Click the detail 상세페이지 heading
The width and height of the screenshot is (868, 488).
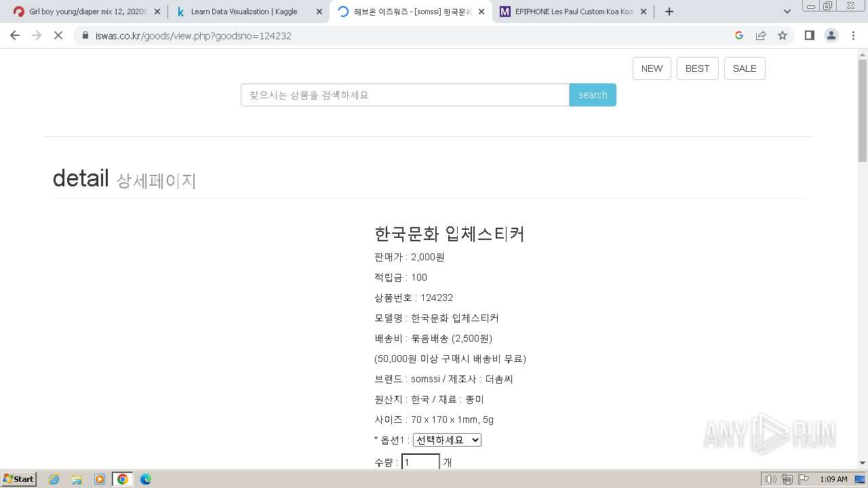124,179
